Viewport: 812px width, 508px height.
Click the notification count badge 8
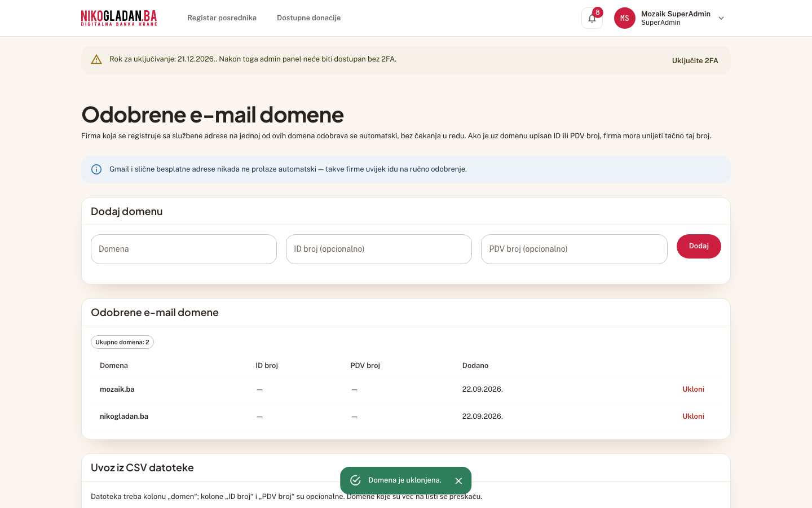pyautogui.click(x=598, y=12)
